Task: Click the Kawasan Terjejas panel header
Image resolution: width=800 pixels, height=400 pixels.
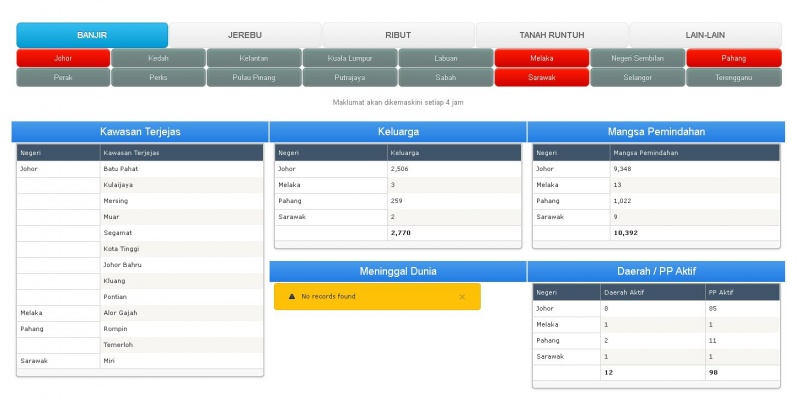Action: pos(140,132)
